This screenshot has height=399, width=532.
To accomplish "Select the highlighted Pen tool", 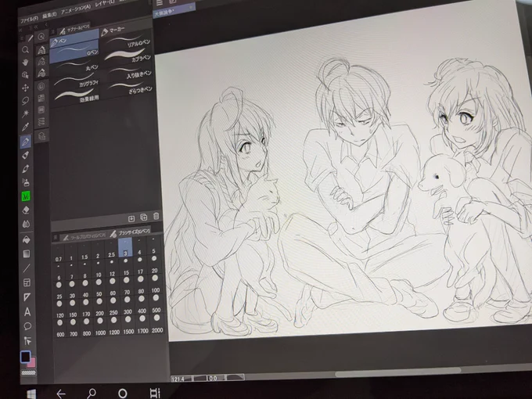I will pyautogui.click(x=26, y=141).
